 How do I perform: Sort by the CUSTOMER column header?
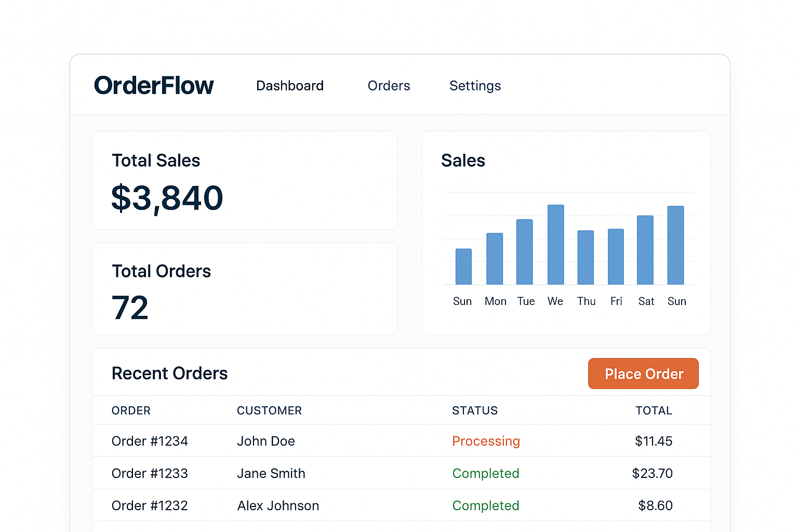pos(269,410)
